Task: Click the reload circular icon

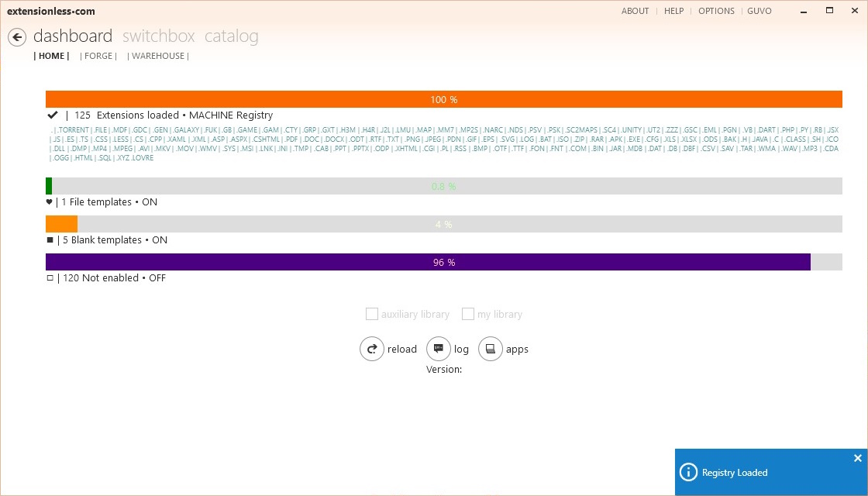Action: point(372,349)
